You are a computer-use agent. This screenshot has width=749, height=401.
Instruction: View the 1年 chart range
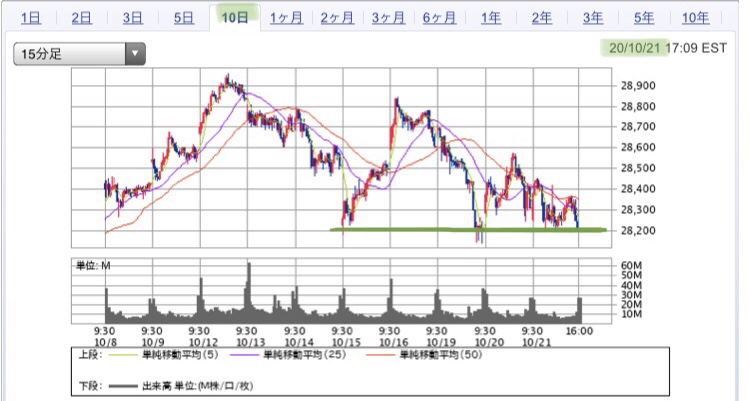[x=491, y=18]
